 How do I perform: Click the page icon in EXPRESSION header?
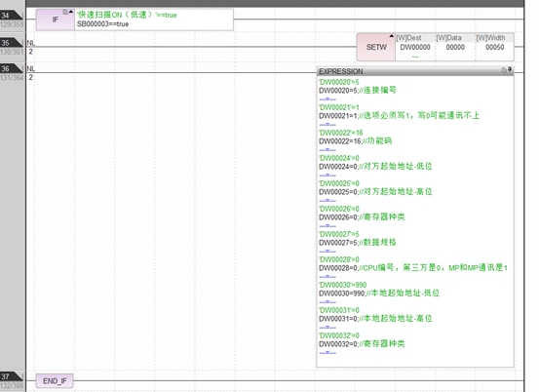tap(504, 70)
